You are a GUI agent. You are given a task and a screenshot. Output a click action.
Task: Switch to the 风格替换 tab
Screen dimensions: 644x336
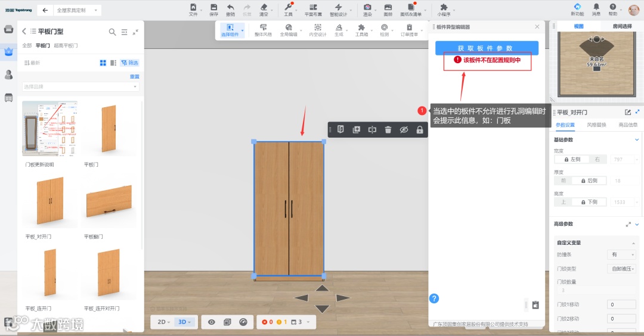596,125
